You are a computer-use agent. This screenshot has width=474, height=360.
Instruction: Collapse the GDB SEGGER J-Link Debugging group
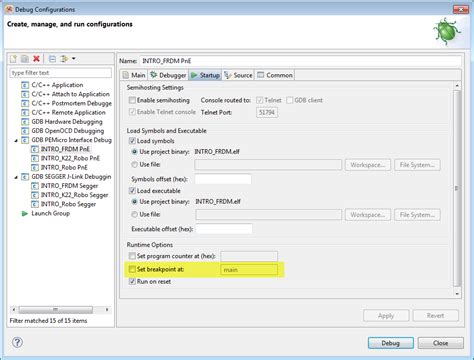(16, 177)
